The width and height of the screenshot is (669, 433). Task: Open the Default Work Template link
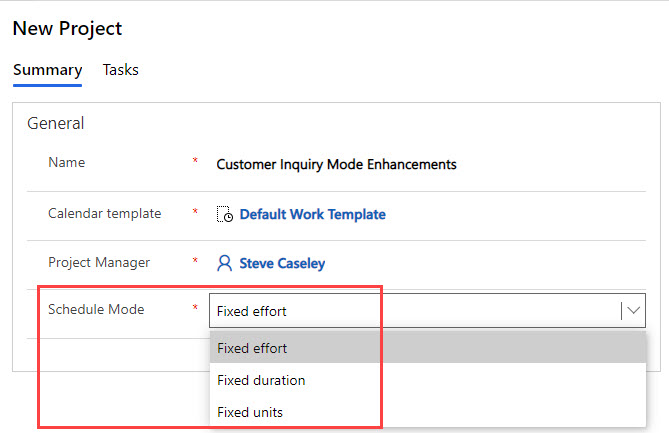coord(312,214)
